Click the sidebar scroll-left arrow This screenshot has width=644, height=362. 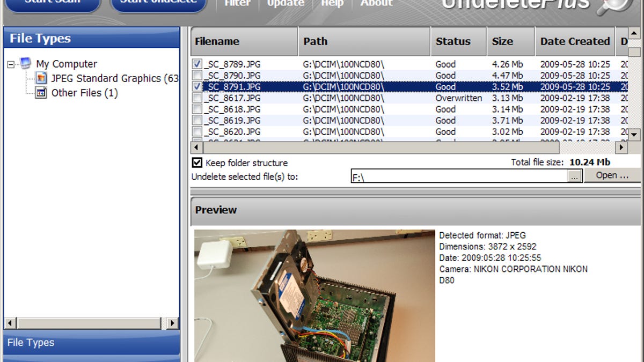coord(10,323)
